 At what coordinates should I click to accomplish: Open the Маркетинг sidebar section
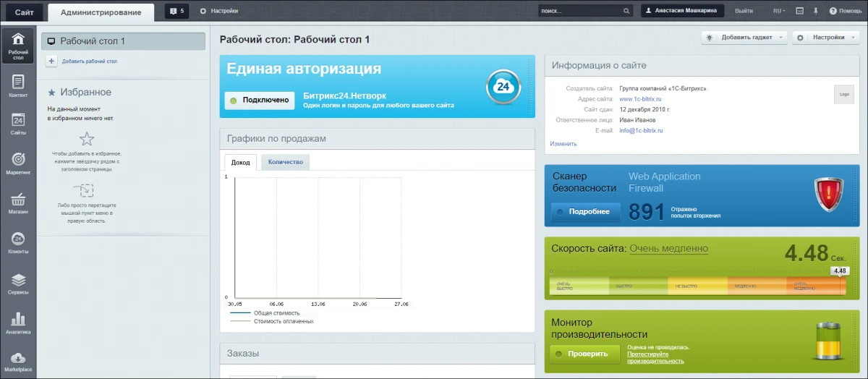[18, 163]
